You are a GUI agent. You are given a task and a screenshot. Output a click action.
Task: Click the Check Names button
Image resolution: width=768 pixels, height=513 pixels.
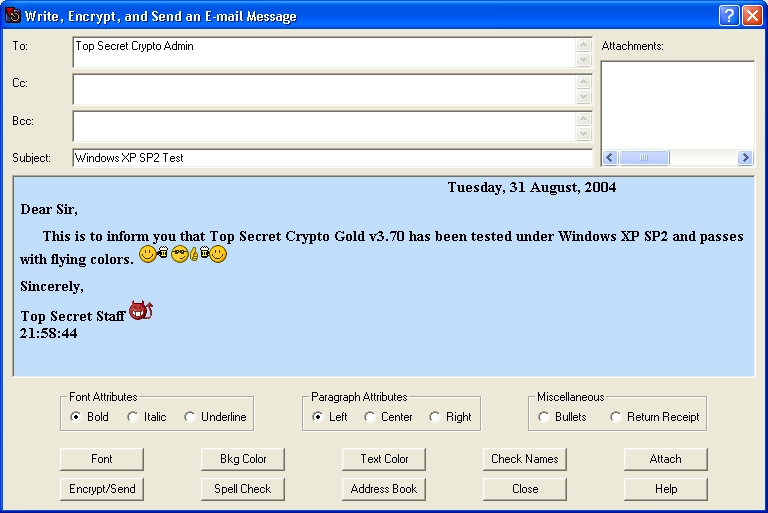click(x=525, y=459)
